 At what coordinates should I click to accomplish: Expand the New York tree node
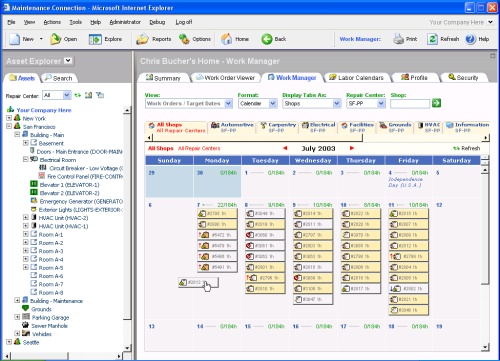tap(9, 118)
